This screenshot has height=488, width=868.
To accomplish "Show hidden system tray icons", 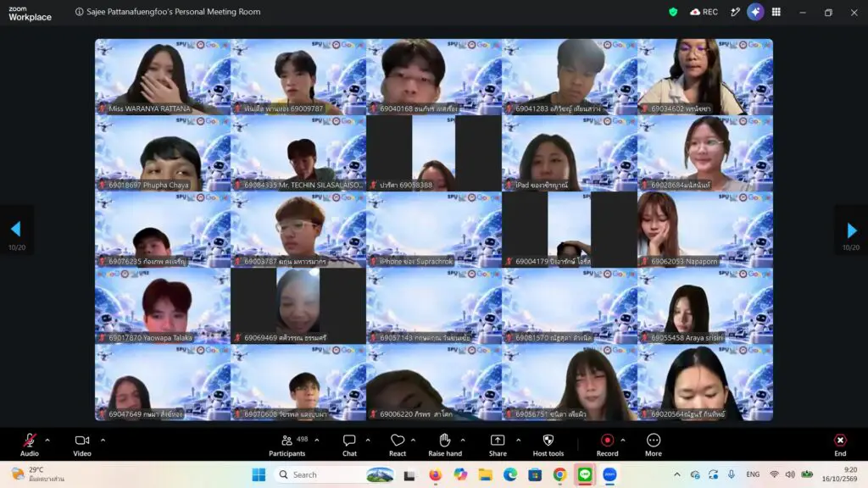I will pos(677,474).
